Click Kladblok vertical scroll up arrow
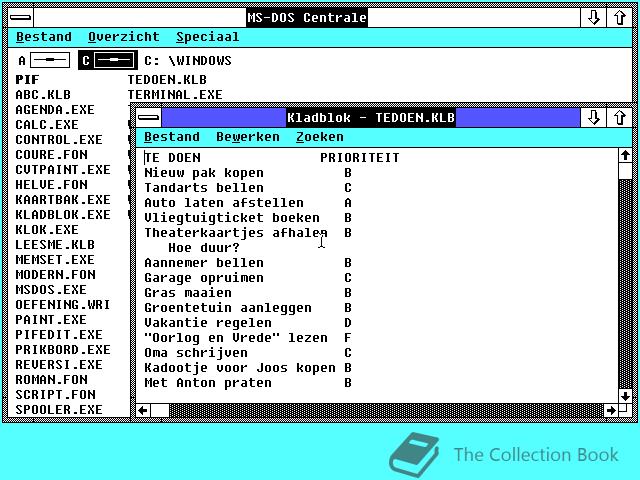 (625, 156)
